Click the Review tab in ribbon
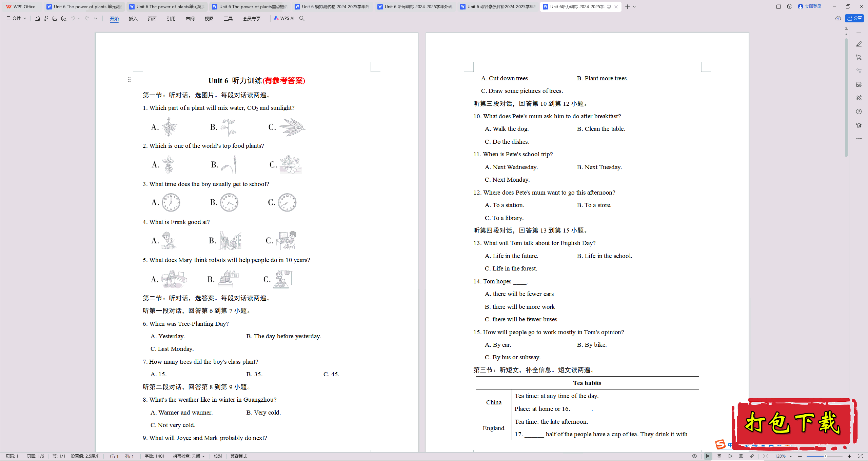This screenshot has height=461, width=868. coord(190,18)
